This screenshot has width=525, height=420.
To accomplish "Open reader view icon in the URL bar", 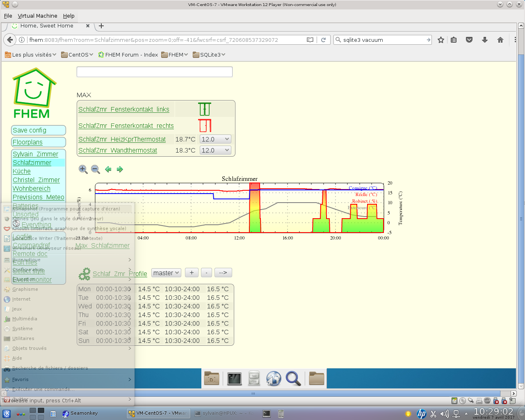I will coord(310,40).
